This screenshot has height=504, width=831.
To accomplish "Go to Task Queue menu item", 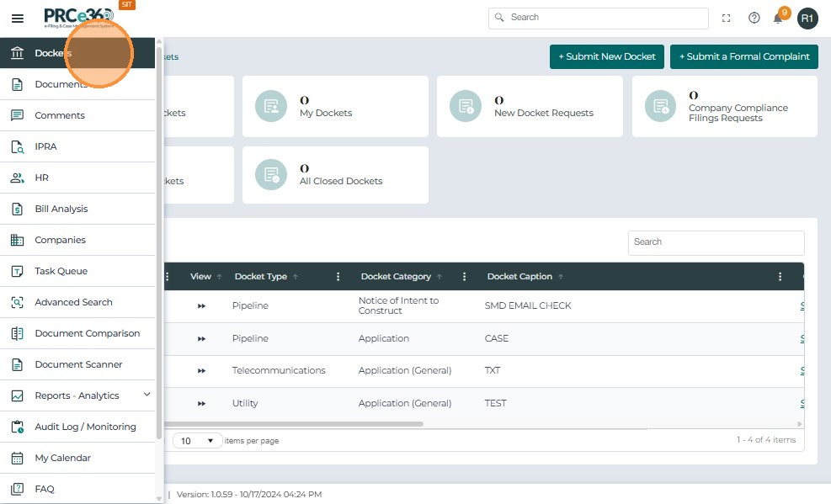I will (61, 271).
